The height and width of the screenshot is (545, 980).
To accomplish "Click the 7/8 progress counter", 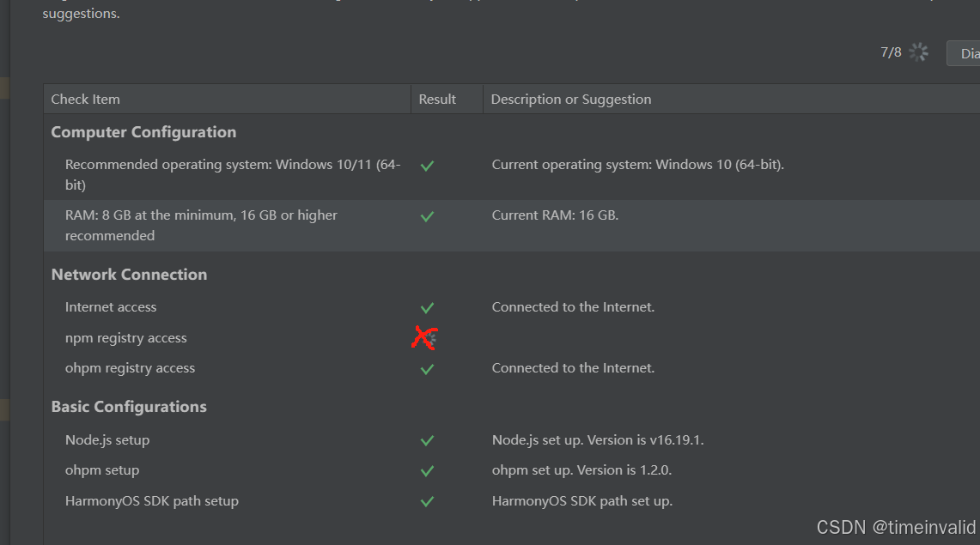I will [x=891, y=52].
